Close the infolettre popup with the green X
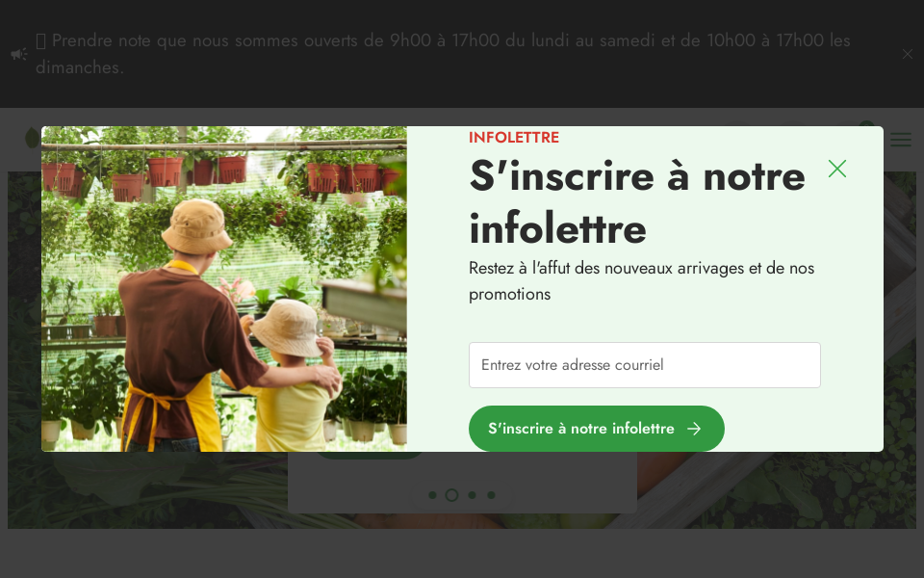Image resolution: width=924 pixels, height=578 pixels. coord(836,169)
